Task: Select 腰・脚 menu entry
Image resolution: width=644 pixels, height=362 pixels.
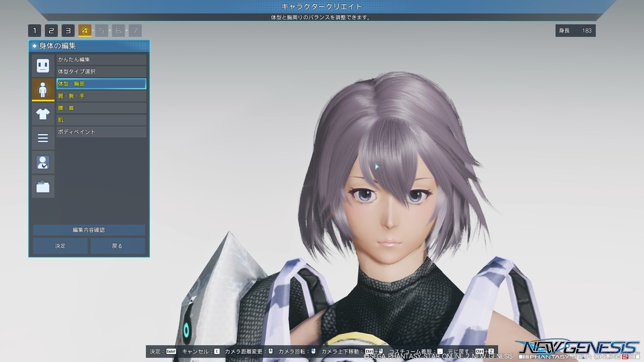Action: (x=101, y=108)
